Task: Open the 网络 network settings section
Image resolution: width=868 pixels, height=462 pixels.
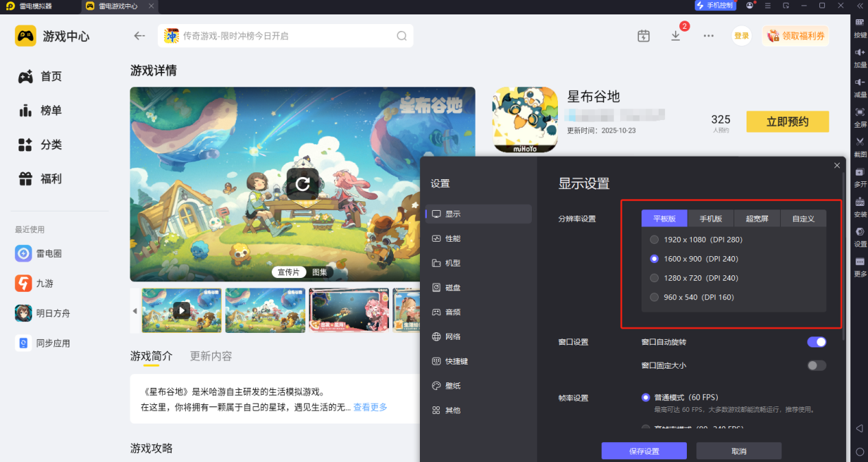Action: (447, 336)
